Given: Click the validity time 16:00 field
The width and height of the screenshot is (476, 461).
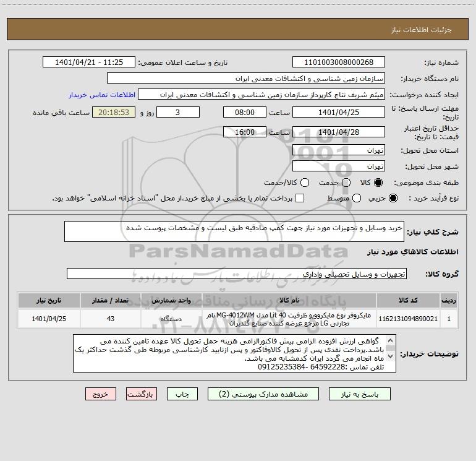Looking at the screenshot, I should click(245, 132).
